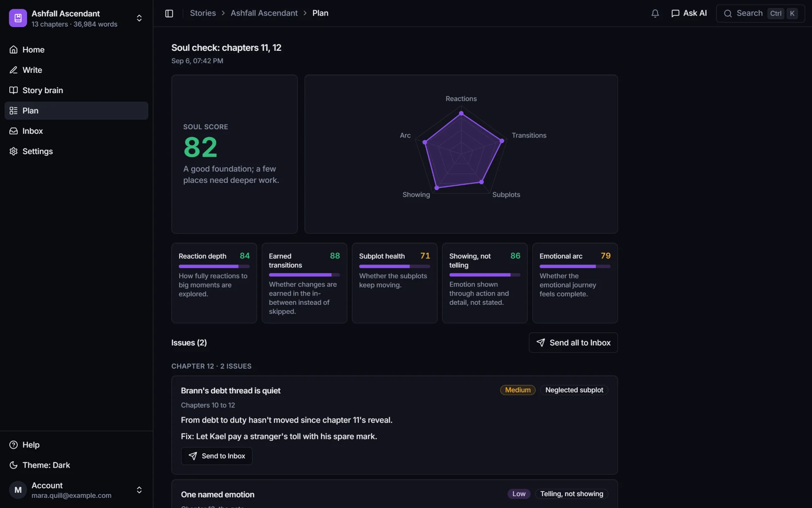This screenshot has height=508, width=812.
Task: Open the Earned transitions score card
Action: point(304,283)
